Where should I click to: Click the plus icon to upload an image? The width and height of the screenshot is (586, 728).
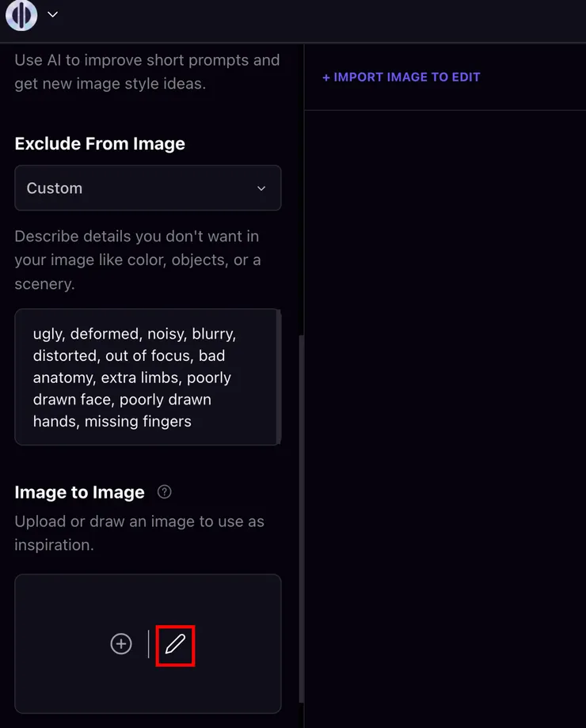click(x=121, y=644)
